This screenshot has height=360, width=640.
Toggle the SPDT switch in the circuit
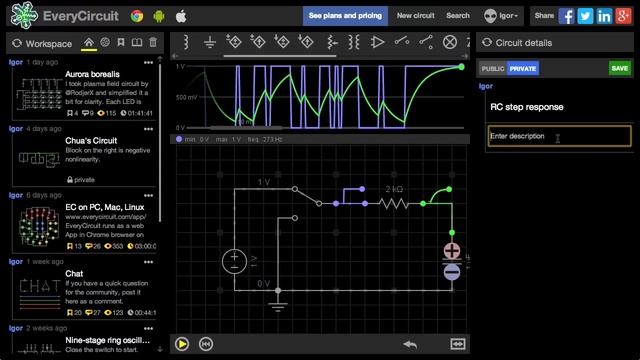tap(307, 203)
